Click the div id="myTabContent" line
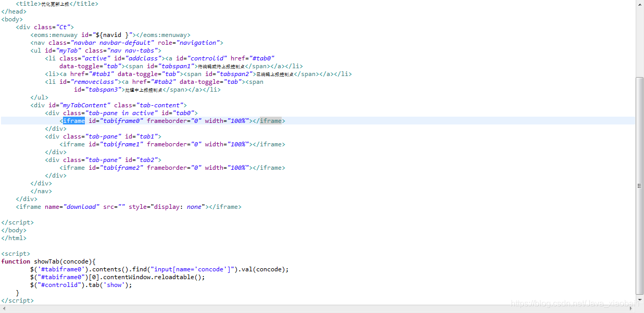 [x=108, y=105]
